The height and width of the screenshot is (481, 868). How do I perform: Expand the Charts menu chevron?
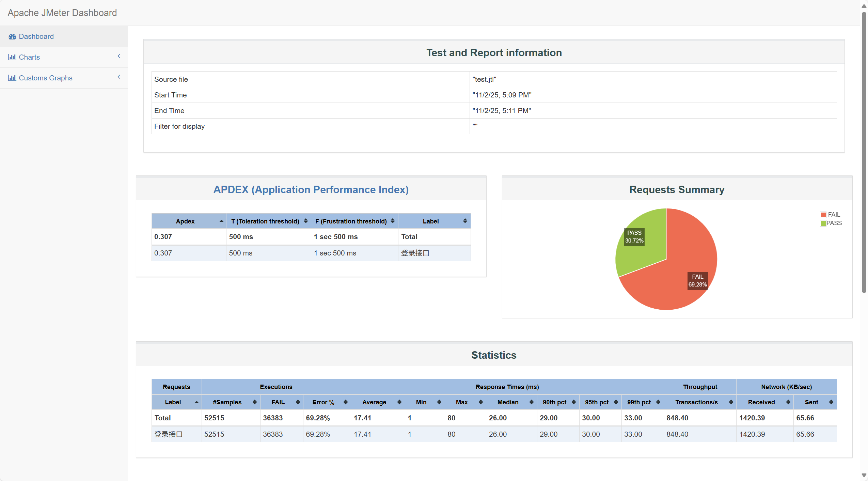[x=119, y=56]
